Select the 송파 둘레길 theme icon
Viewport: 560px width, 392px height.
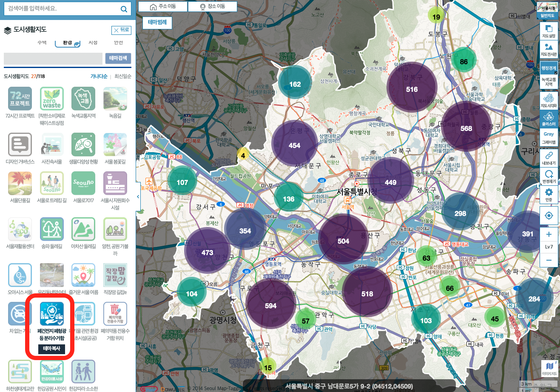click(x=52, y=229)
